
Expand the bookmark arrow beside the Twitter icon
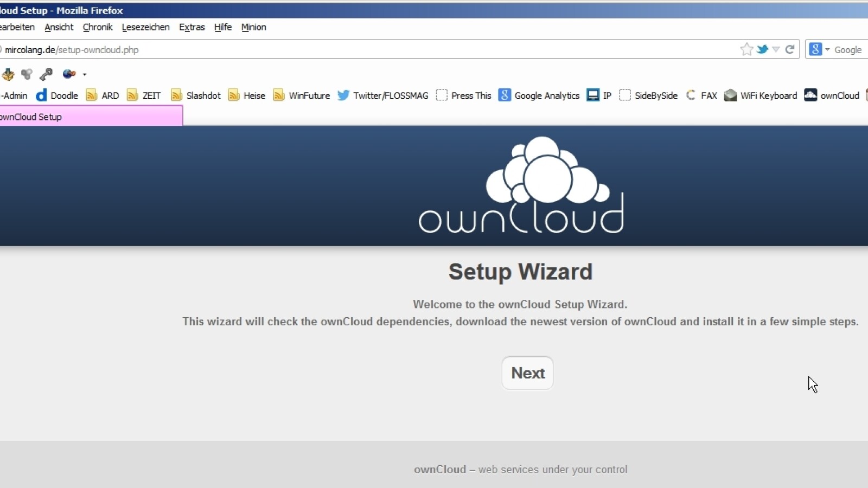click(x=777, y=49)
